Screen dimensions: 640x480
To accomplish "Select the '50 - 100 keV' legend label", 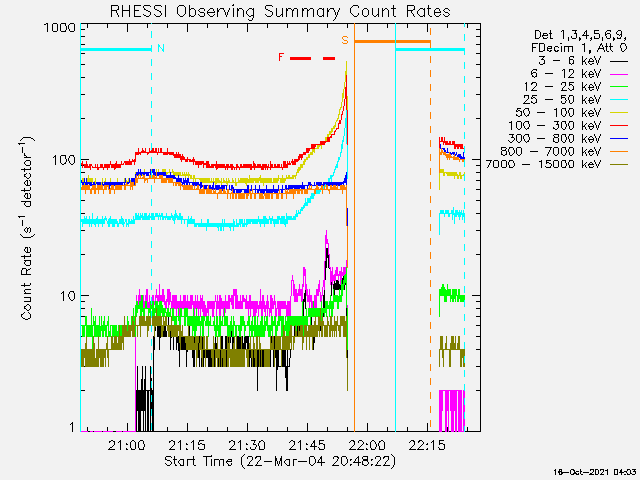I will click(558, 113).
